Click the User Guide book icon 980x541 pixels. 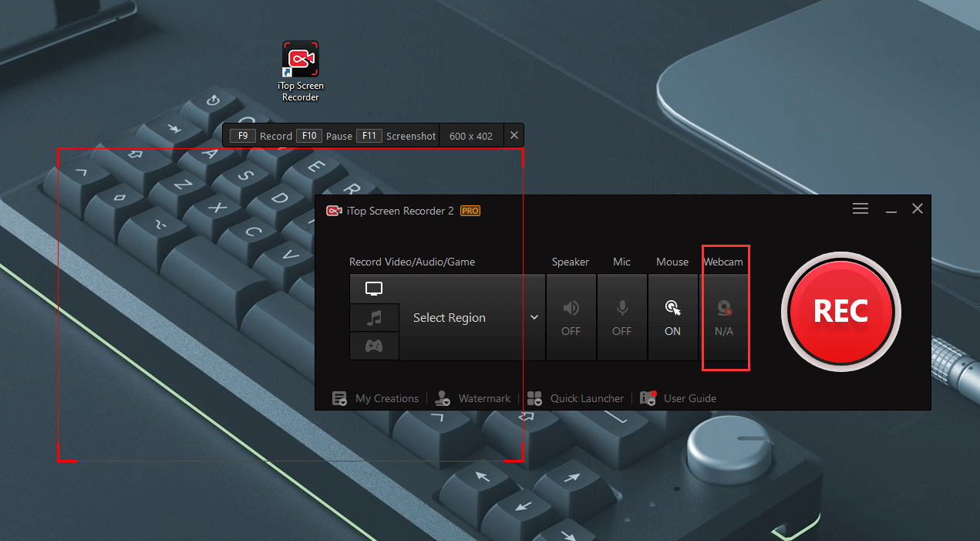(648, 398)
